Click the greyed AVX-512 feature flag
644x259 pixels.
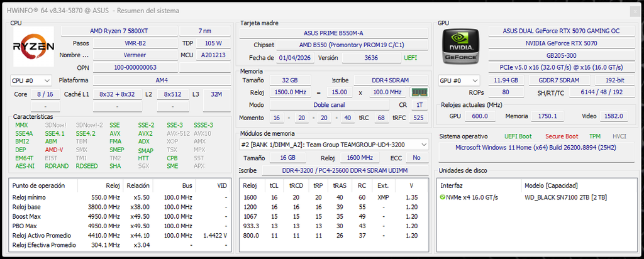tap(178, 133)
